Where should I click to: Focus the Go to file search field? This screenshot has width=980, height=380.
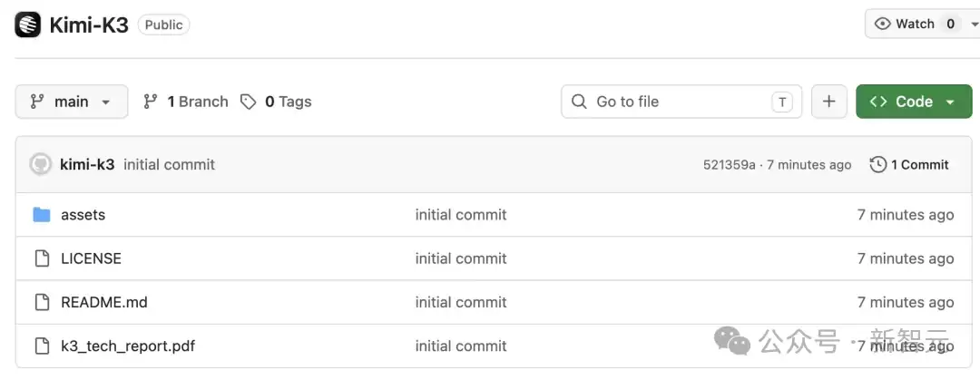coord(681,102)
